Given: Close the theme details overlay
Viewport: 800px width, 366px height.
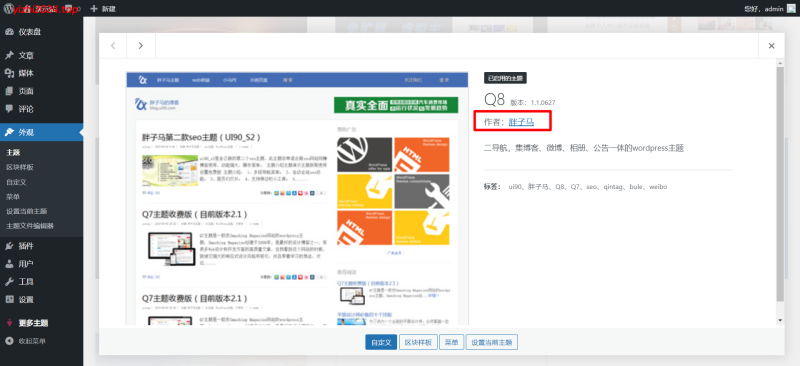Looking at the screenshot, I should [771, 45].
